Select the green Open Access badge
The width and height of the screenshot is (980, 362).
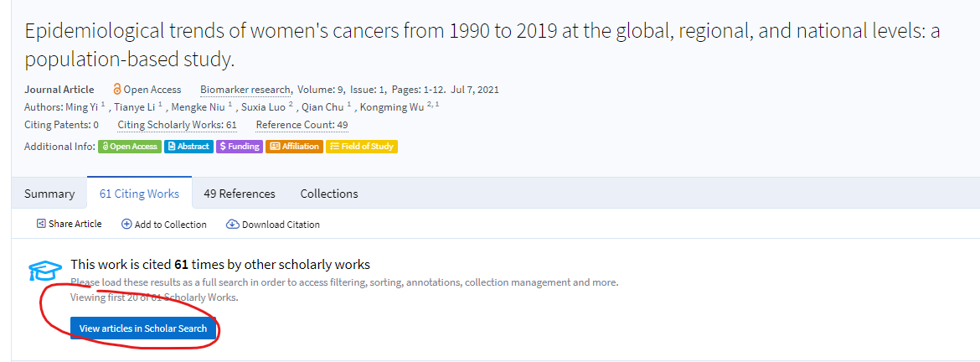[130, 147]
